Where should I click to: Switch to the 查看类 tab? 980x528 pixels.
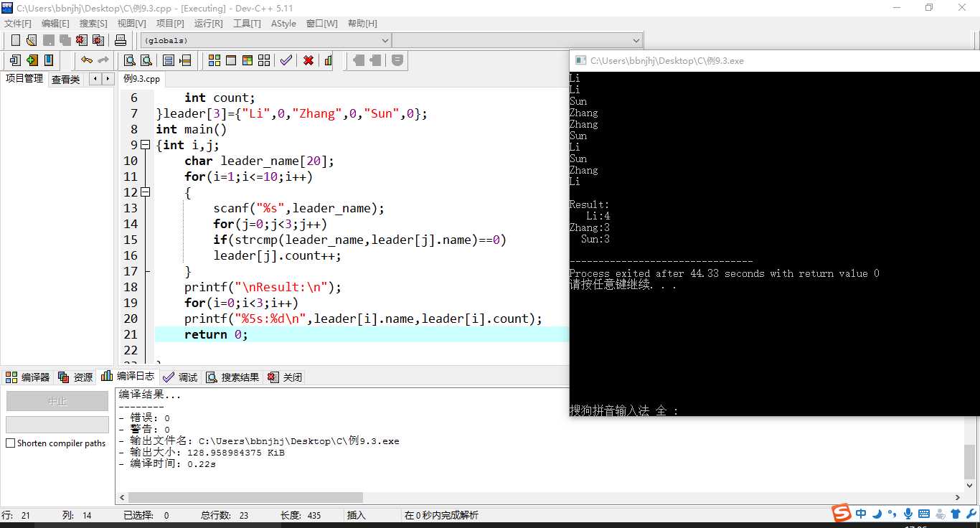pos(65,80)
